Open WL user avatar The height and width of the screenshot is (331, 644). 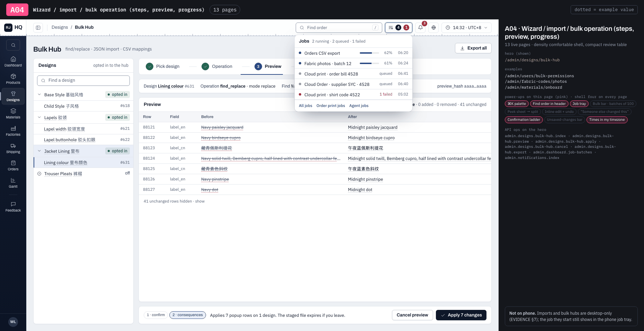pyautogui.click(x=13, y=322)
